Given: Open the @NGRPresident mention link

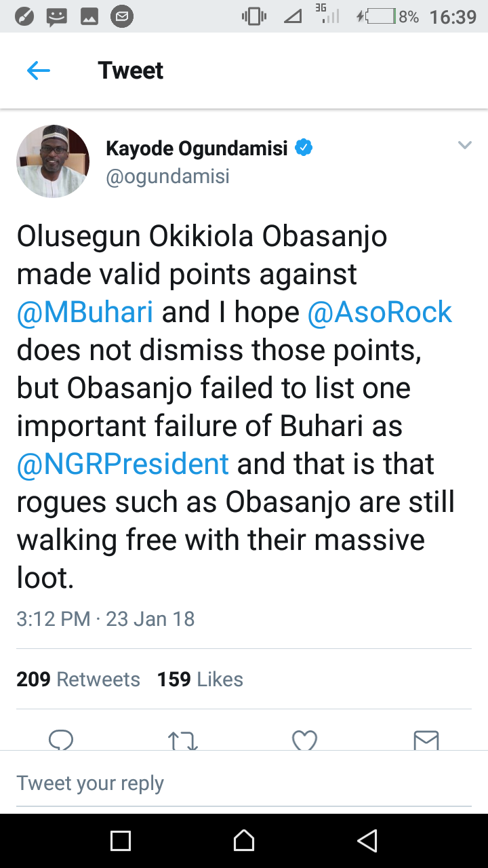Looking at the screenshot, I should point(123,464).
